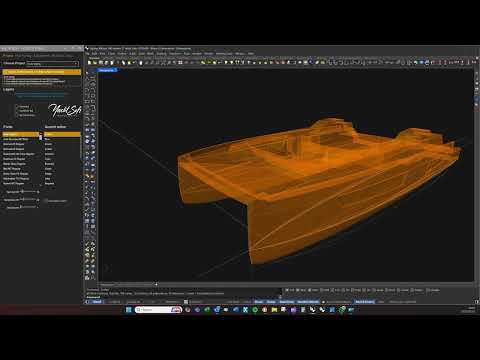Click the CPlane lock icon in status bar
The width and height of the screenshot is (480, 360).
click(323, 302)
